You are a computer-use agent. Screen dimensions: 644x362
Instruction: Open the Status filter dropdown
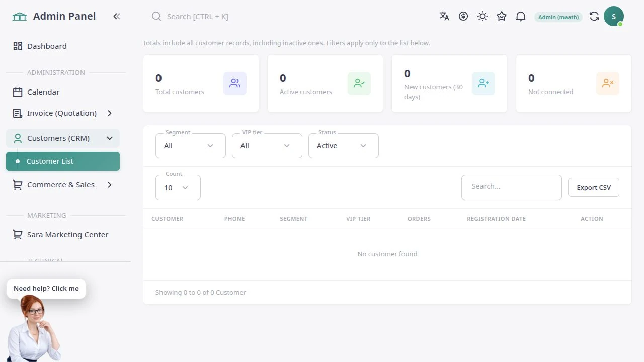click(x=344, y=146)
